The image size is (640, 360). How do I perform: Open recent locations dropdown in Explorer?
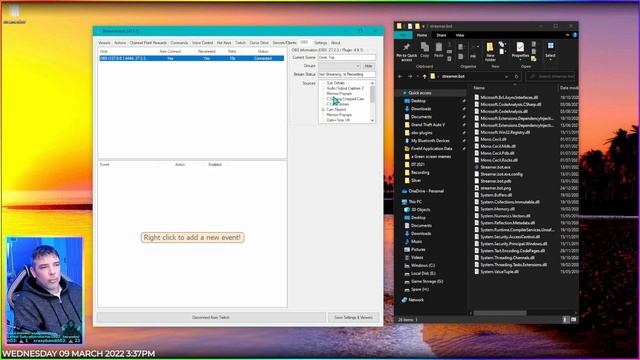tap(417, 76)
